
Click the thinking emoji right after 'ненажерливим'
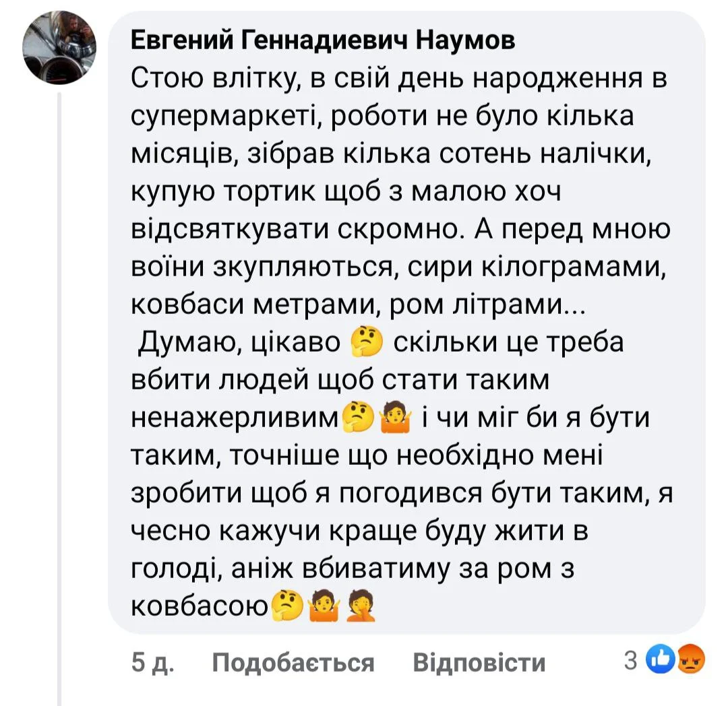(359, 419)
